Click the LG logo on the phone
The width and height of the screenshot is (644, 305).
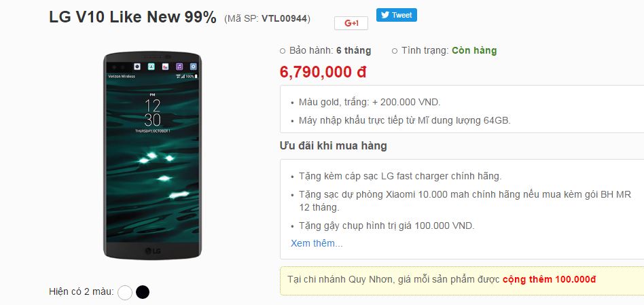tap(152, 250)
